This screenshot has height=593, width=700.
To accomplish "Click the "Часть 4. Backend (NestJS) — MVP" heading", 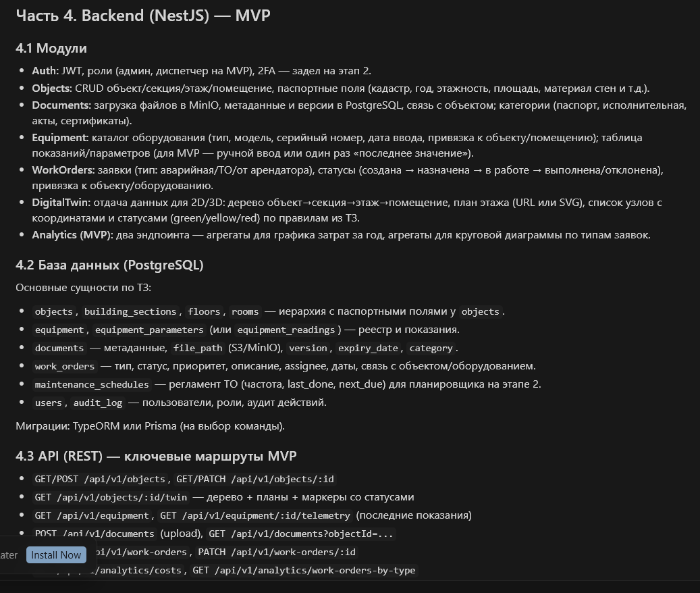I will pyautogui.click(x=142, y=16).
